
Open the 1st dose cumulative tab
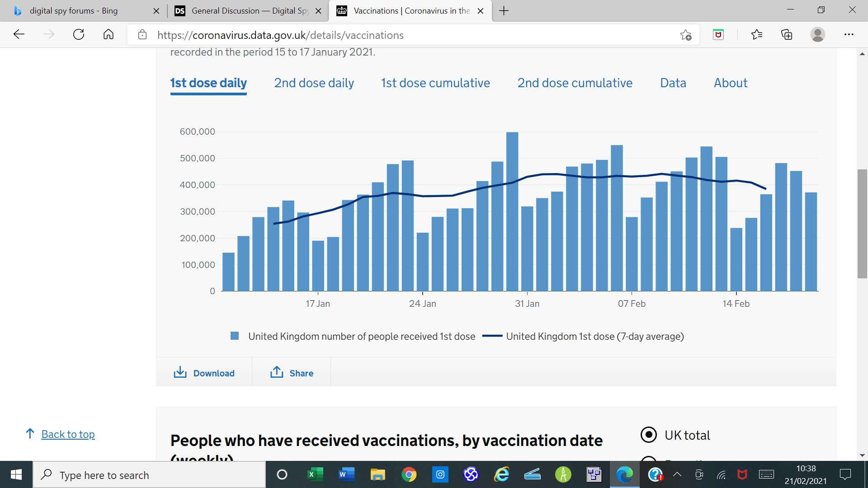pyautogui.click(x=435, y=83)
